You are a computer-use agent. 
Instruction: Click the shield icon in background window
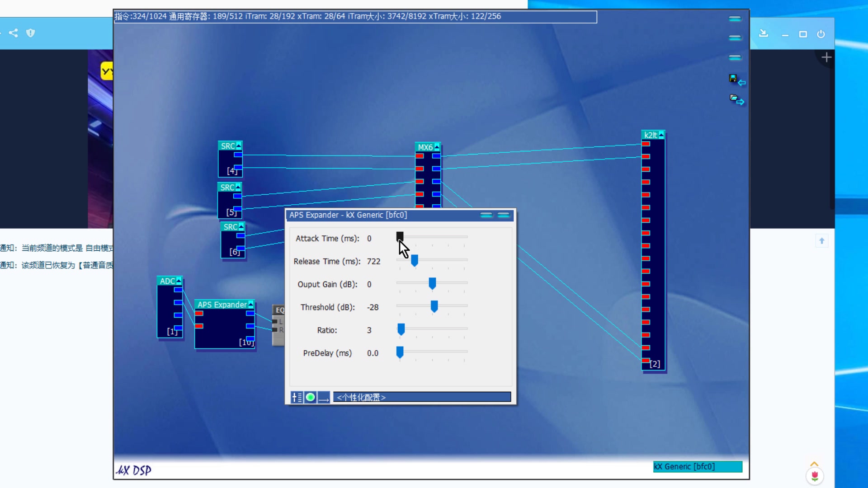tap(30, 33)
